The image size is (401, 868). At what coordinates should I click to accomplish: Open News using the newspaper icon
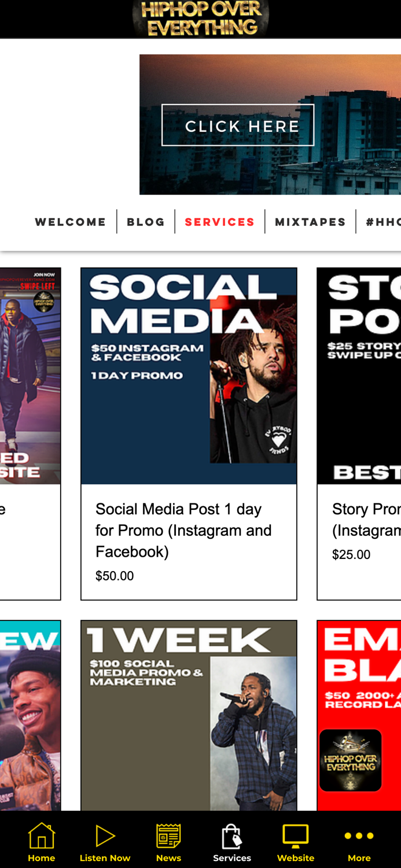[168, 835]
